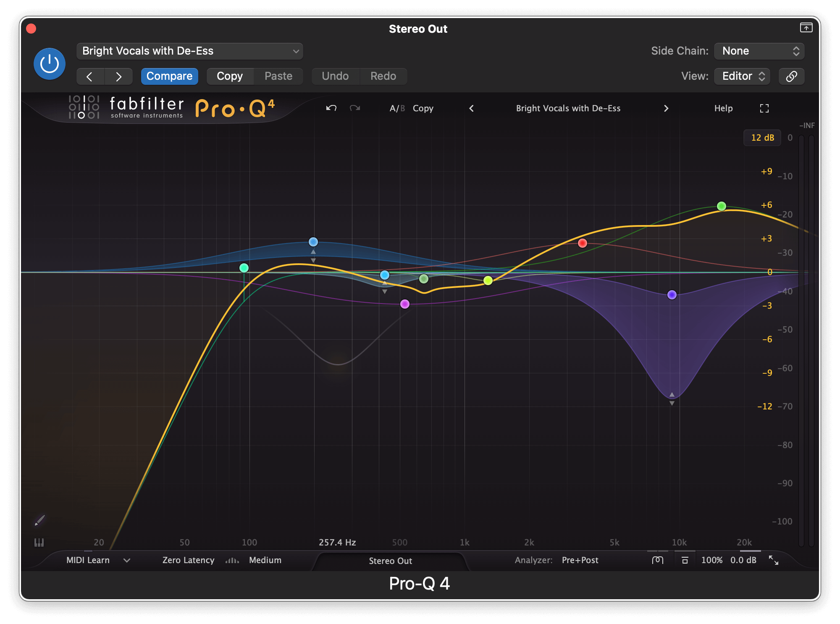Click the host Copy button
The height and width of the screenshot is (624, 840).
pos(230,76)
